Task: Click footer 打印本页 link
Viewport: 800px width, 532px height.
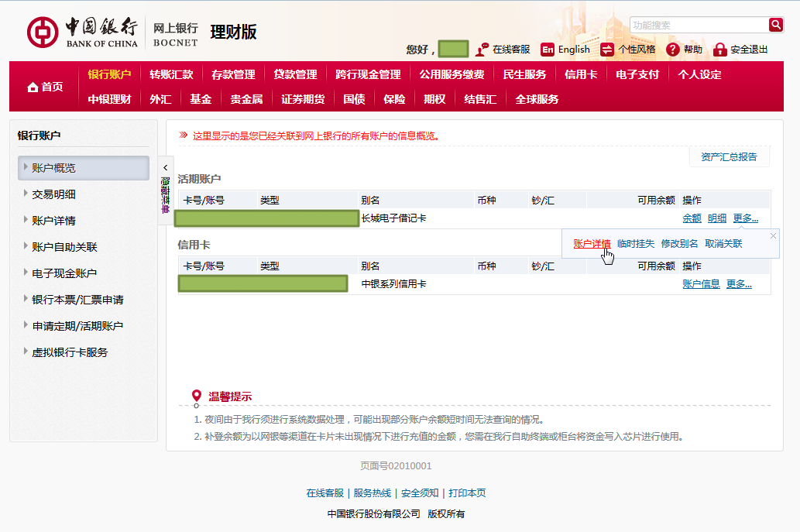Action: click(467, 493)
